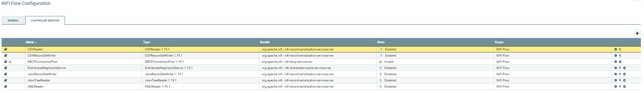The width and height of the screenshot is (644, 93).
Task: Delete the JsonRecordSetWriter service
Action: click(624, 74)
